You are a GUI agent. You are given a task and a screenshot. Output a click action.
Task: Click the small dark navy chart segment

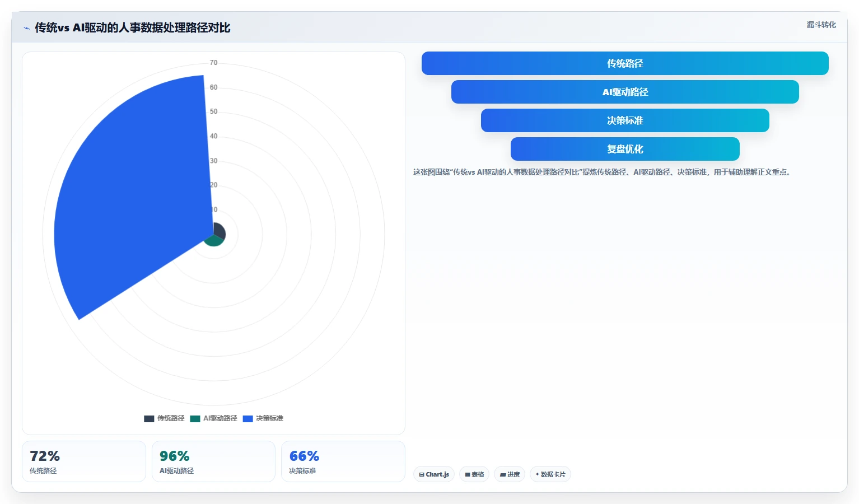click(220, 230)
